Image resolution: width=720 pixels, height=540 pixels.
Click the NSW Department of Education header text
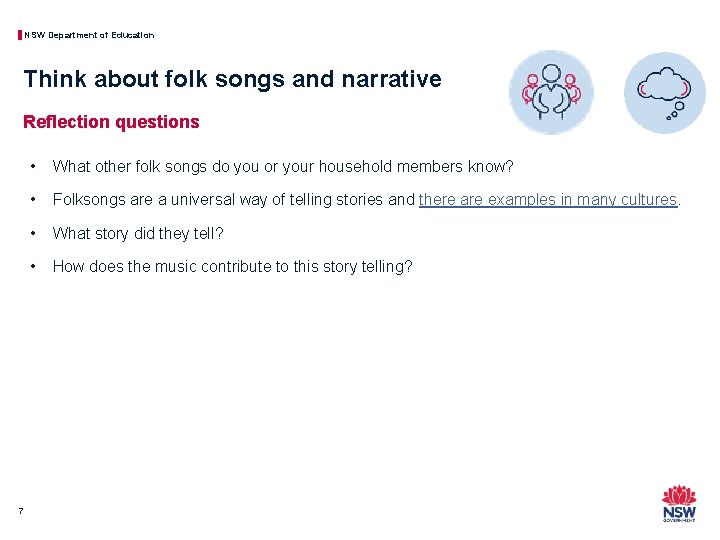(89, 35)
